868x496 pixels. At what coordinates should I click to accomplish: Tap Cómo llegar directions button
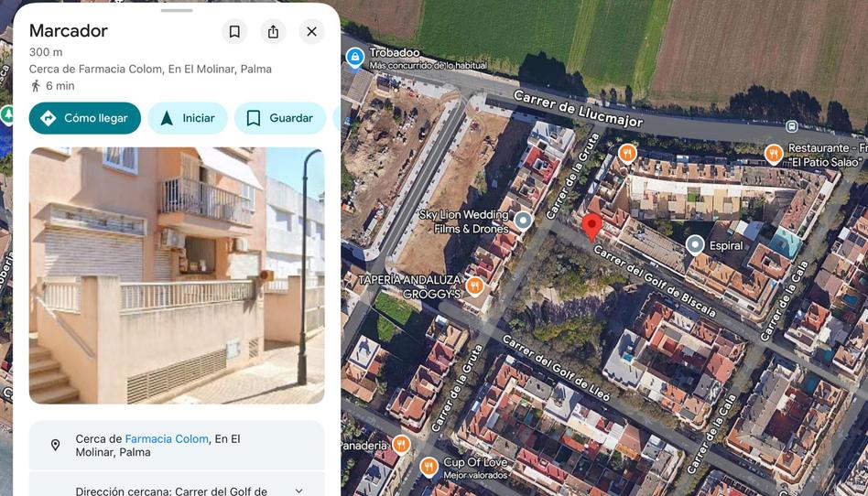point(85,118)
